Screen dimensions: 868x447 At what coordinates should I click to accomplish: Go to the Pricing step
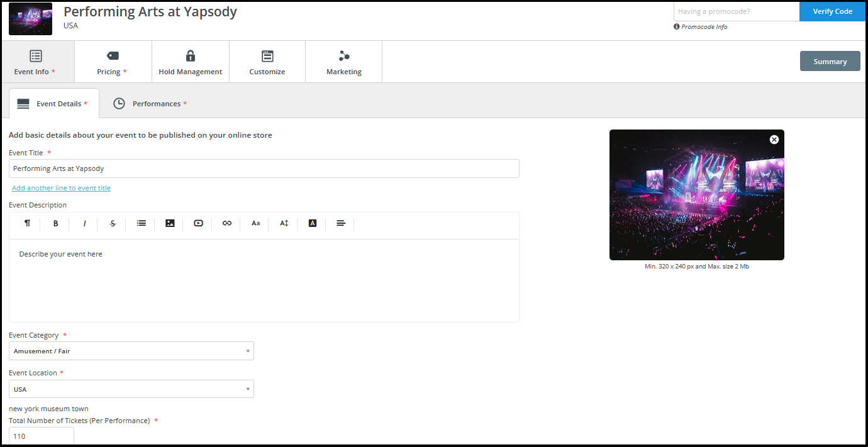[113, 62]
